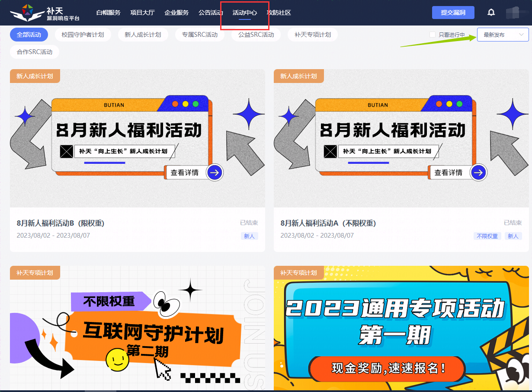Enable the 只看进行中 checkbox

433,35
